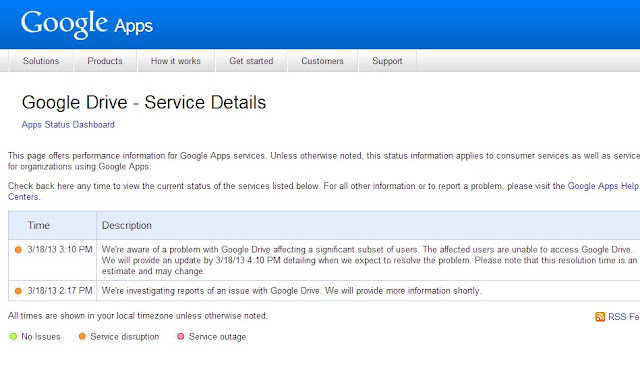Click the orange status dot for 3:10 PM

(18, 250)
